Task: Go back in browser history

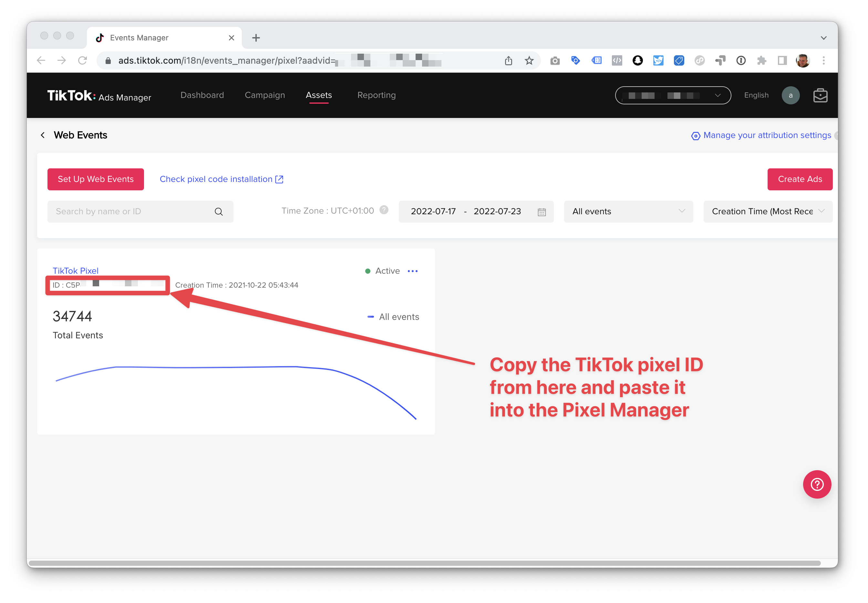Action: (41, 60)
